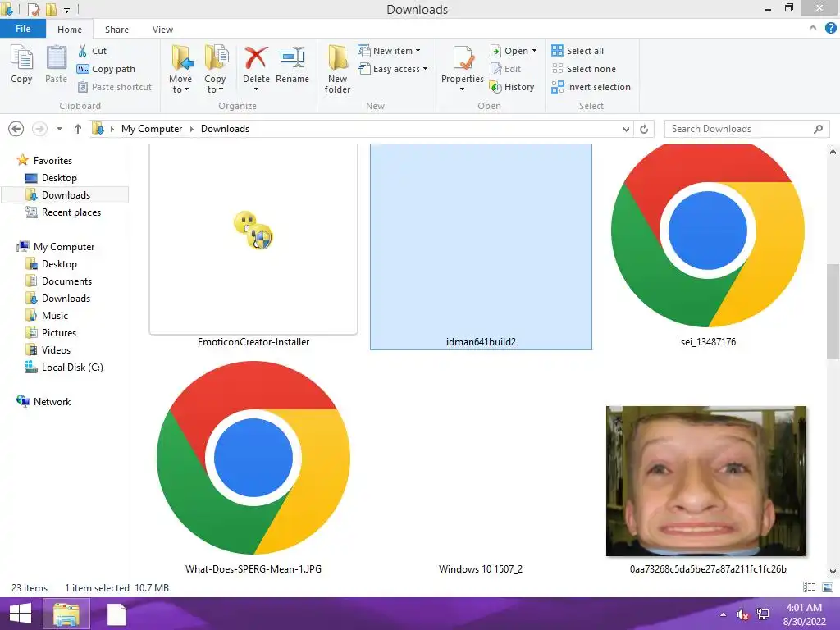Expand the Delete options arrow
The image size is (840, 630).
coord(256,89)
